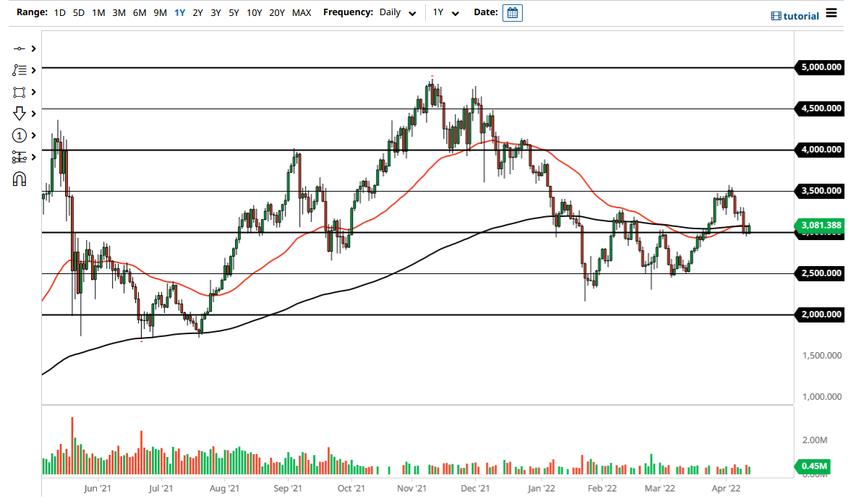Expand the trendline tool options chevron
The height and width of the screenshot is (504, 851).
[33, 48]
